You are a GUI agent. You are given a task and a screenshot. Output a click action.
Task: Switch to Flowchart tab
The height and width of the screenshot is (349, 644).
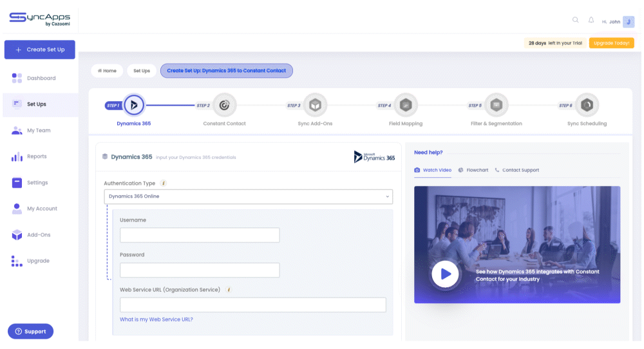473,170
